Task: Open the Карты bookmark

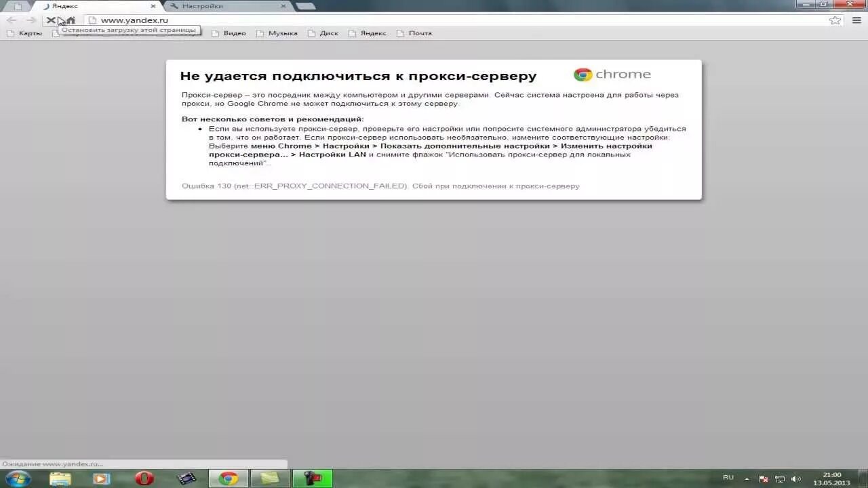Action: (x=24, y=33)
